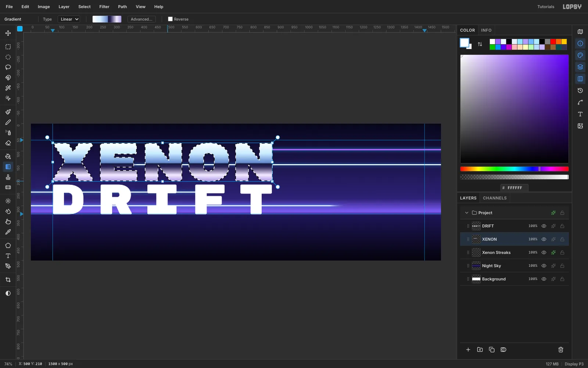Screen dimensions: 588x368
Task: Hide the DRIFT layer
Action: point(544,226)
